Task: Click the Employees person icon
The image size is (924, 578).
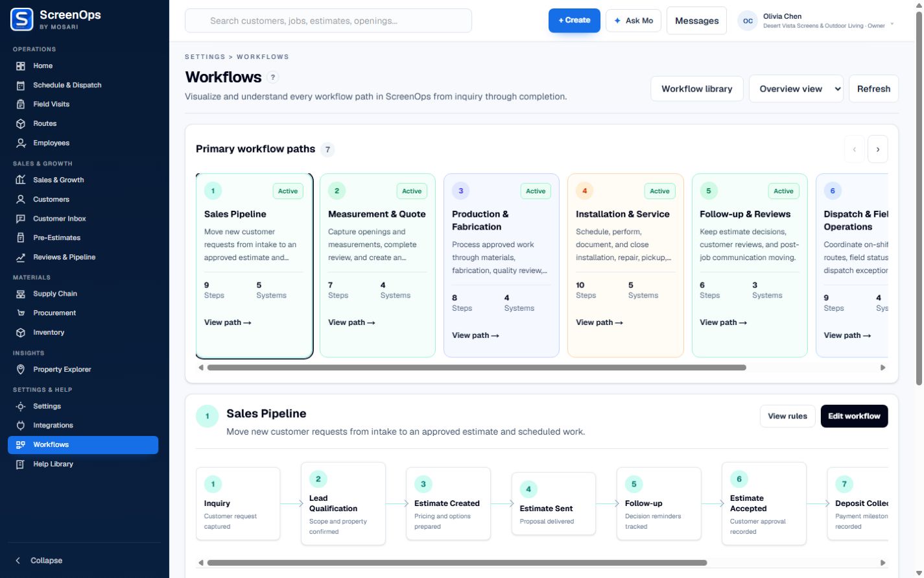Action: tap(21, 143)
